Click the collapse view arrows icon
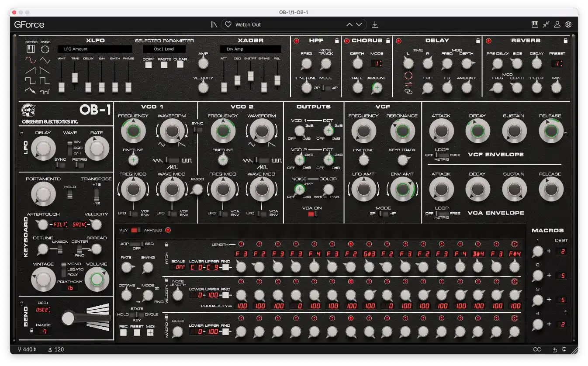Image resolution: width=588 pixels, height=366 pixels. (546, 24)
